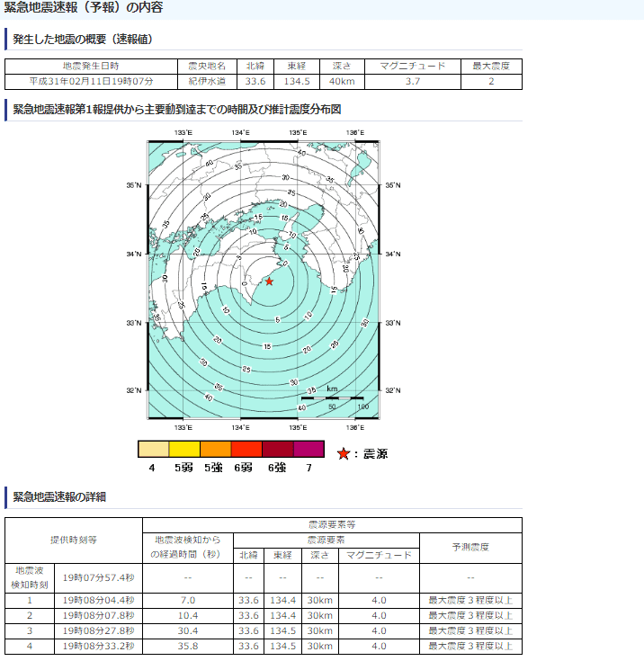Click the 紀伊水道 epicenter name cell
The image size is (644, 670).
click(207, 82)
